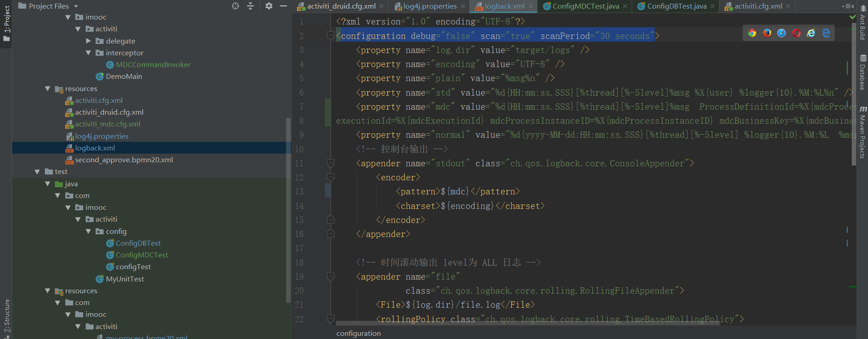
Task: Expand the delegate folder
Action: tap(88, 41)
